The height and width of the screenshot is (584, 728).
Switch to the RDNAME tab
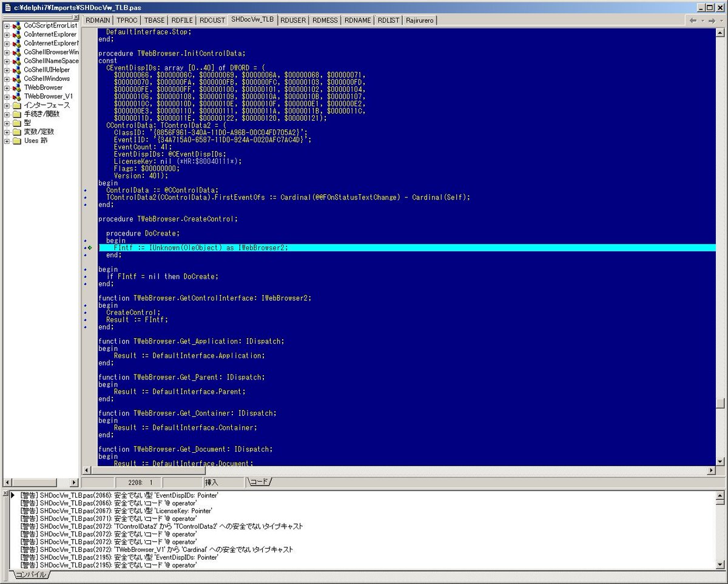tap(357, 20)
